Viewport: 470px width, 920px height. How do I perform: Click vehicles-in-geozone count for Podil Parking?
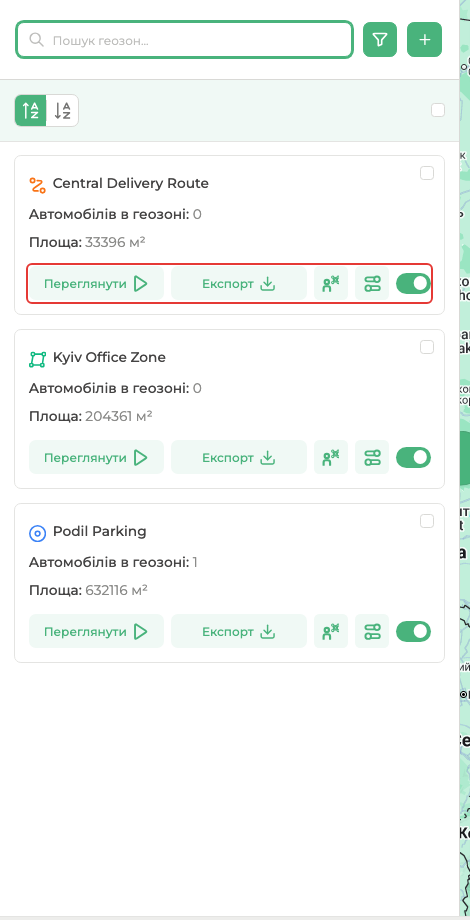[195, 563]
